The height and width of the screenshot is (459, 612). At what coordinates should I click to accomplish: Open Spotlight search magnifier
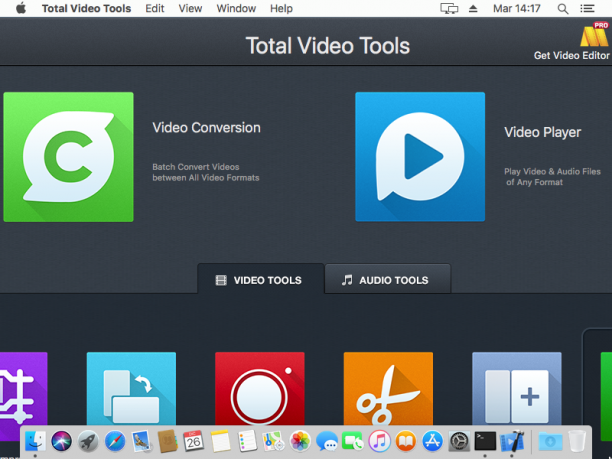pos(562,9)
